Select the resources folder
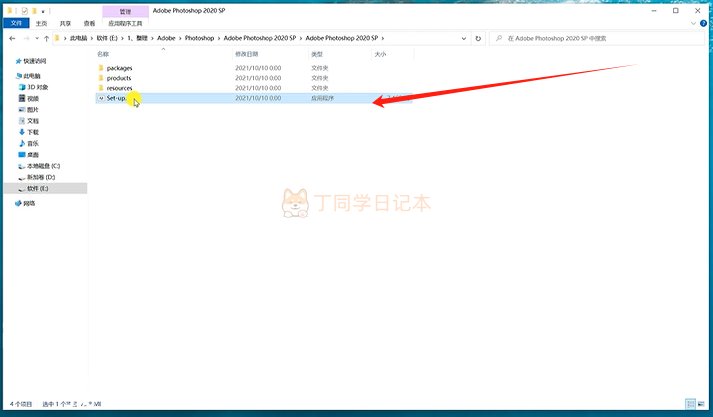 coord(120,88)
